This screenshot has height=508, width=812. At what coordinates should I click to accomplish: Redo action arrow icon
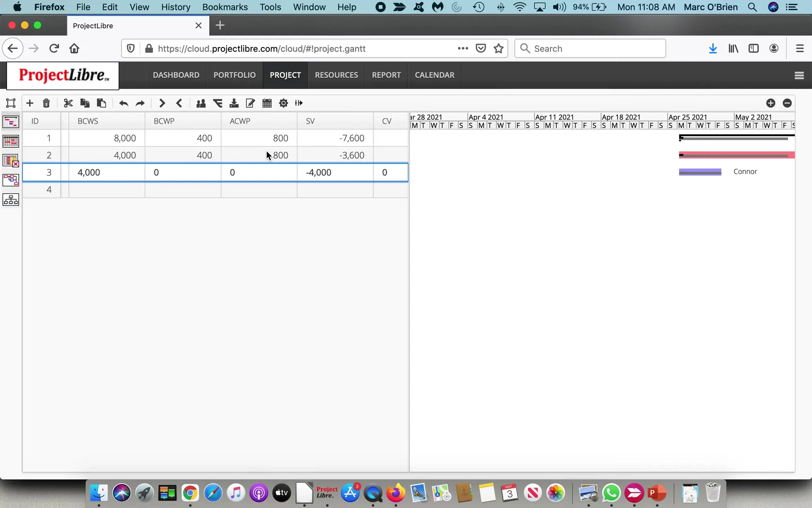(140, 103)
